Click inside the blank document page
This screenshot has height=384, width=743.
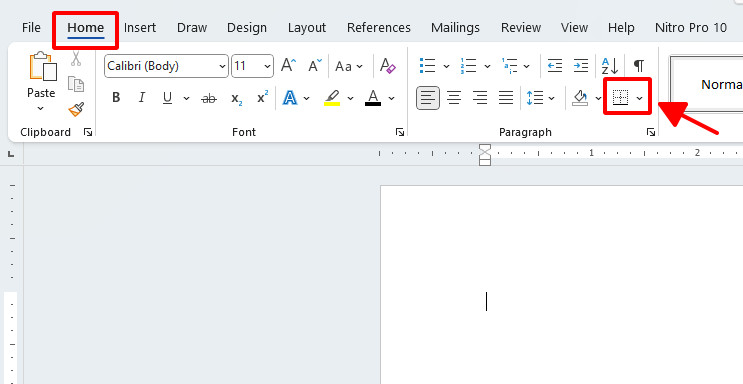[x=562, y=284]
